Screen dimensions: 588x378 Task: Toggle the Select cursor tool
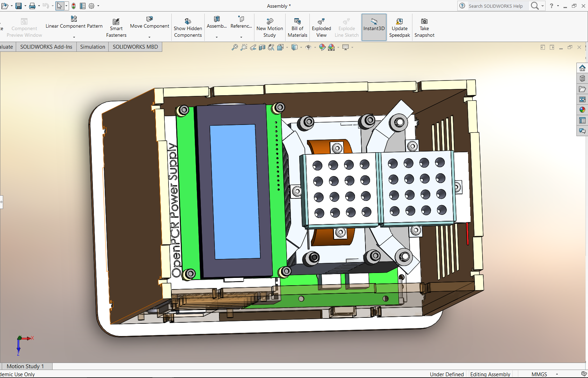60,6
